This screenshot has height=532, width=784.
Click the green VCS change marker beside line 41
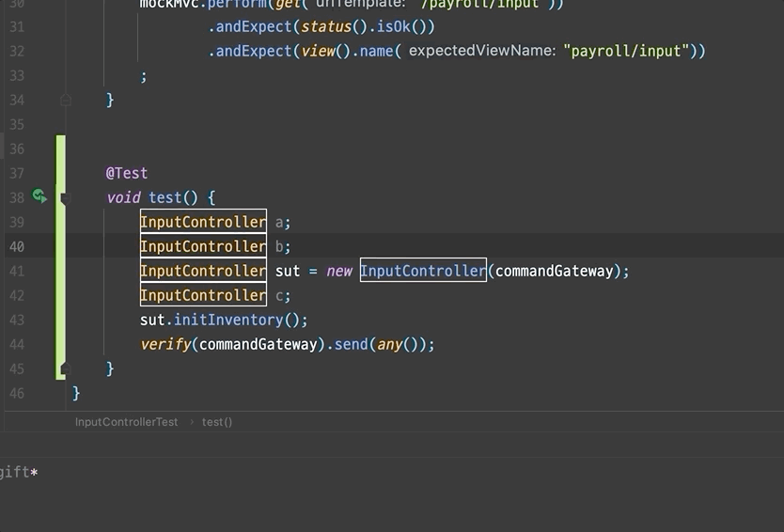tap(60, 271)
